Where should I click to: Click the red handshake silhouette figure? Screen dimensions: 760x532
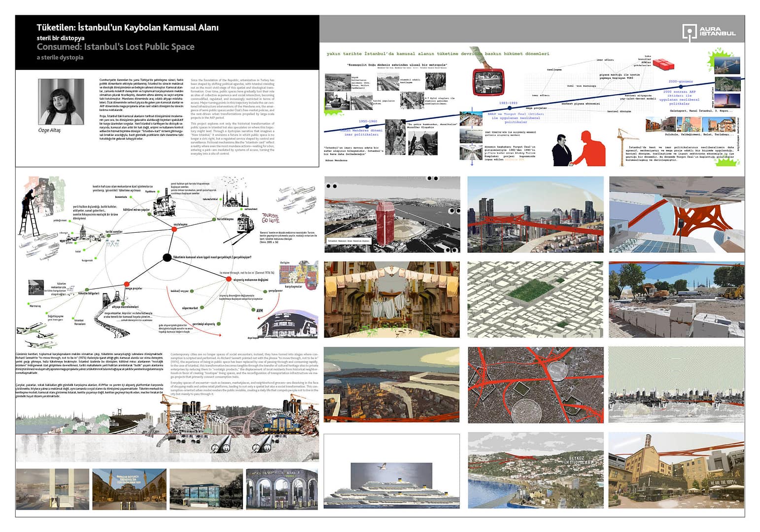tap(590, 149)
